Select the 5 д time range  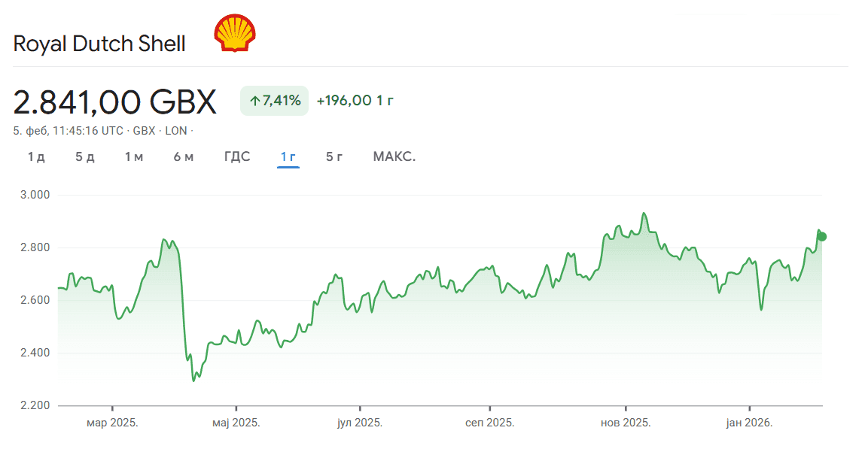85,156
